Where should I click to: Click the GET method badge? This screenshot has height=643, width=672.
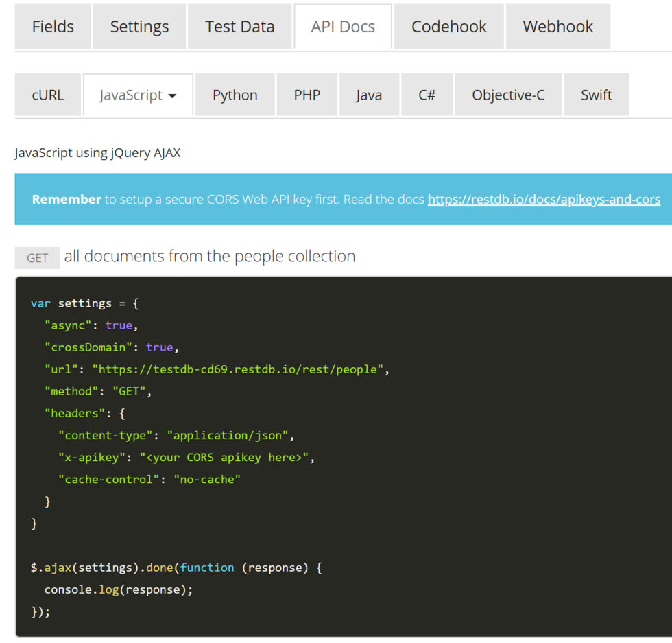point(37,258)
